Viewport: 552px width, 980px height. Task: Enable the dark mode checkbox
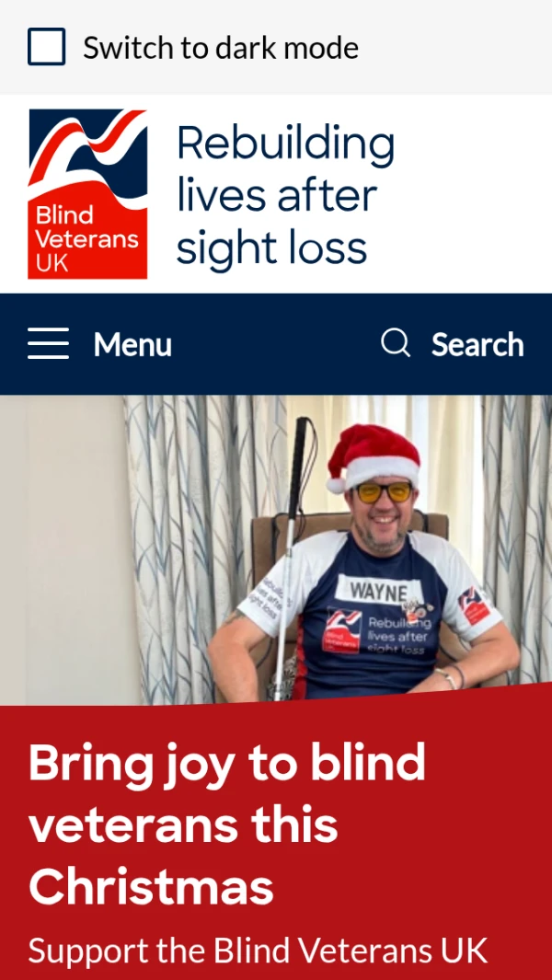coord(46,47)
